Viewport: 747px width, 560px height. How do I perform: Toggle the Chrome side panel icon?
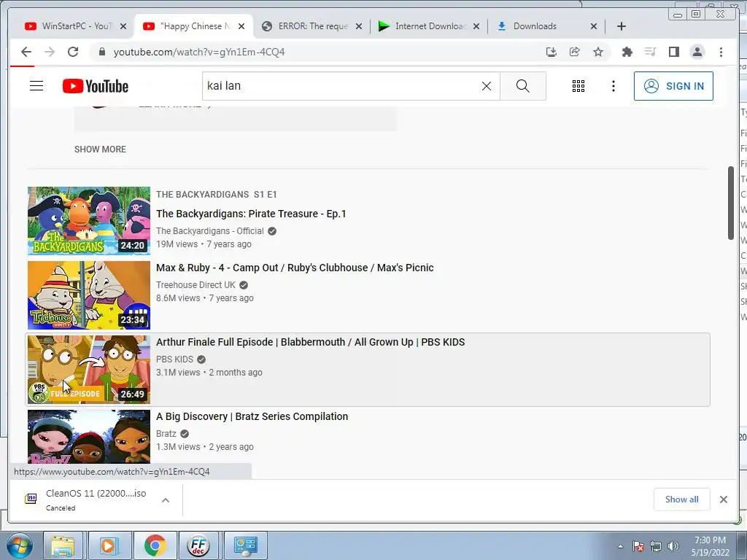673,52
